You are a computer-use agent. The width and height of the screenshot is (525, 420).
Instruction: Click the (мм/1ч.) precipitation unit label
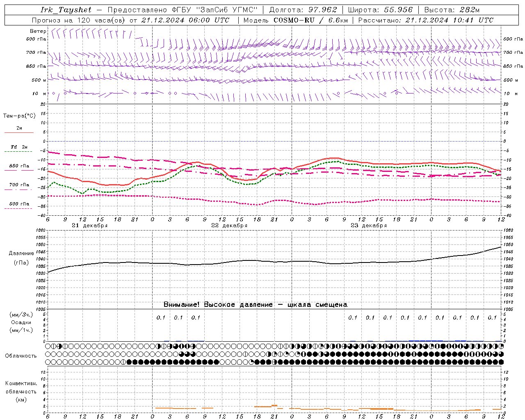tap(21, 330)
